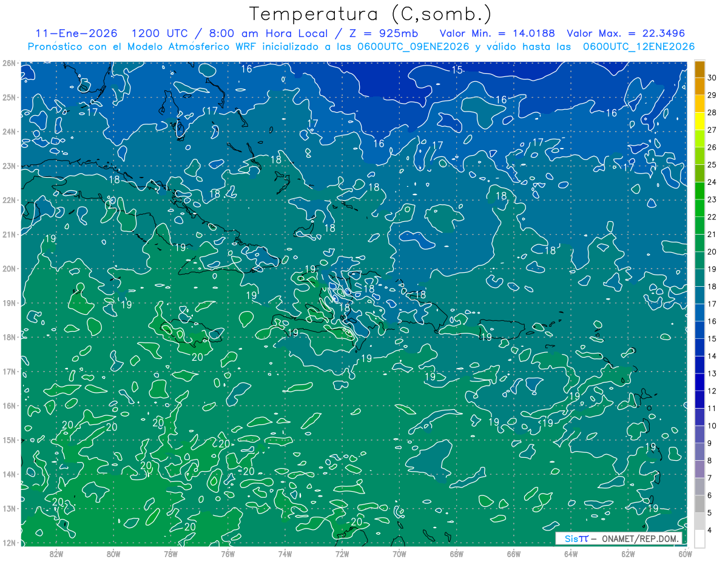The height and width of the screenshot is (562, 728).
Task: Click the '72W' longitude axis label
Action: point(342,554)
